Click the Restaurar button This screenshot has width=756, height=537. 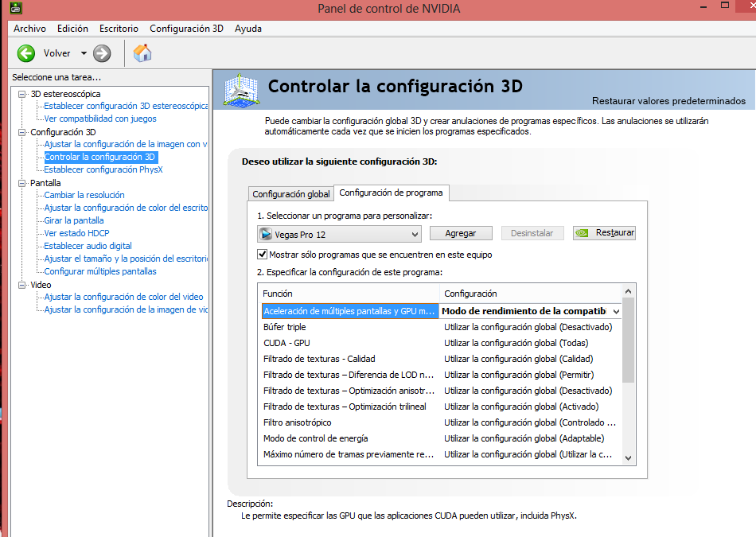[x=604, y=233]
